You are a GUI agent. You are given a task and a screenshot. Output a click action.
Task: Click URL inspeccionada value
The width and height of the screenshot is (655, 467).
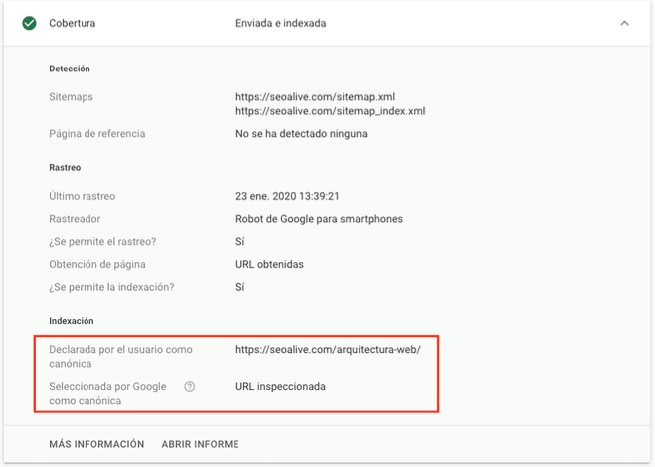(x=280, y=386)
